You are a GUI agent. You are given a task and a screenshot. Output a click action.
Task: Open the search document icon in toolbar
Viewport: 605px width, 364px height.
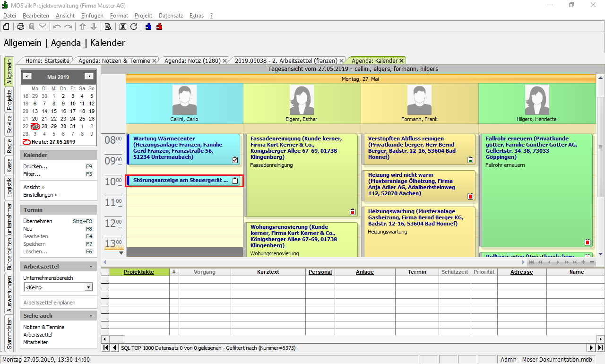coord(108,26)
